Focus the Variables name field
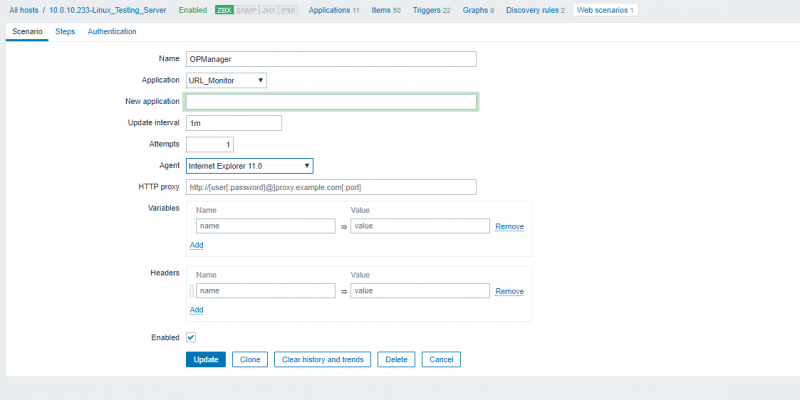 pos(266,226)
